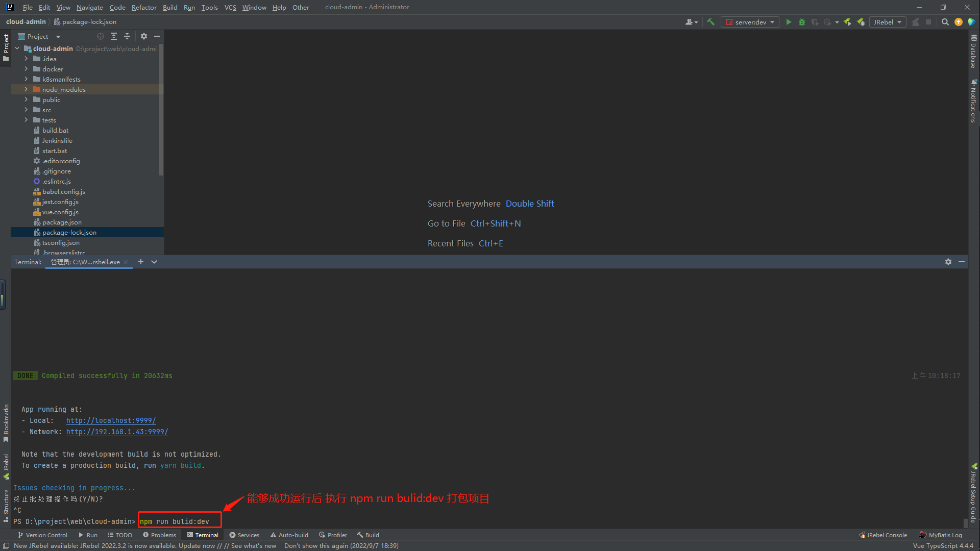Image resolution: width=980 pixels, height=551 pixels.
Task: Toggle the Project tool window sidebar button
Action: pos(6,47)
